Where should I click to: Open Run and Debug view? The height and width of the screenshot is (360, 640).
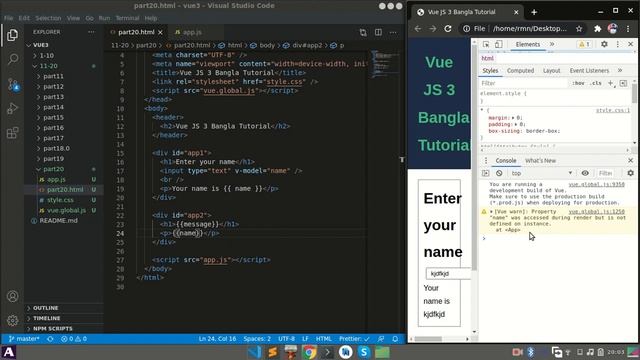coord(12,109)
